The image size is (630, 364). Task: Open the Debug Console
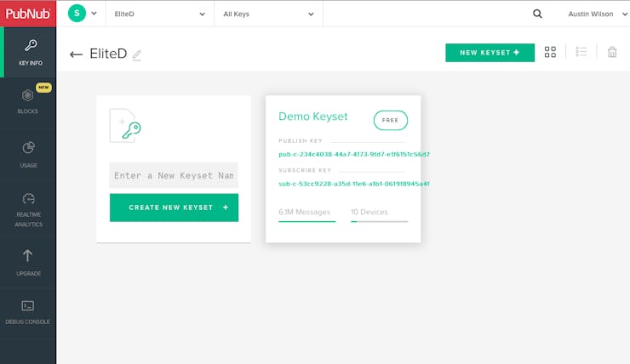pyautogui.click(x=28, y=313)
